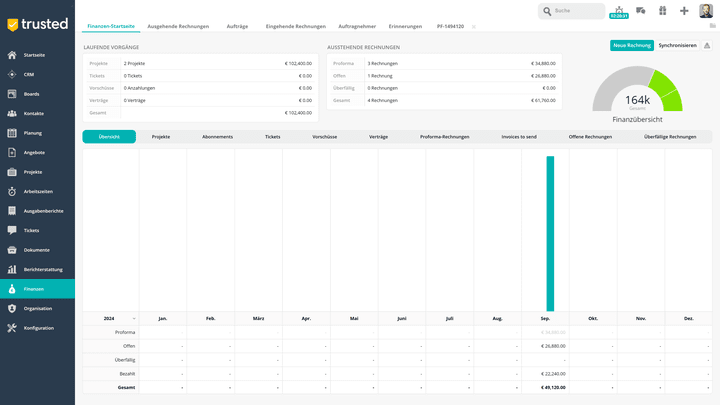Open the Konfiguration tools icon
The image size is (720, 405).
[x=12, y=327]
